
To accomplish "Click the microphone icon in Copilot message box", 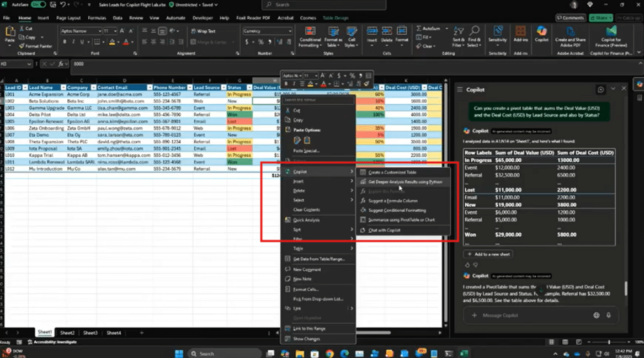I will [x=609, y=316].
